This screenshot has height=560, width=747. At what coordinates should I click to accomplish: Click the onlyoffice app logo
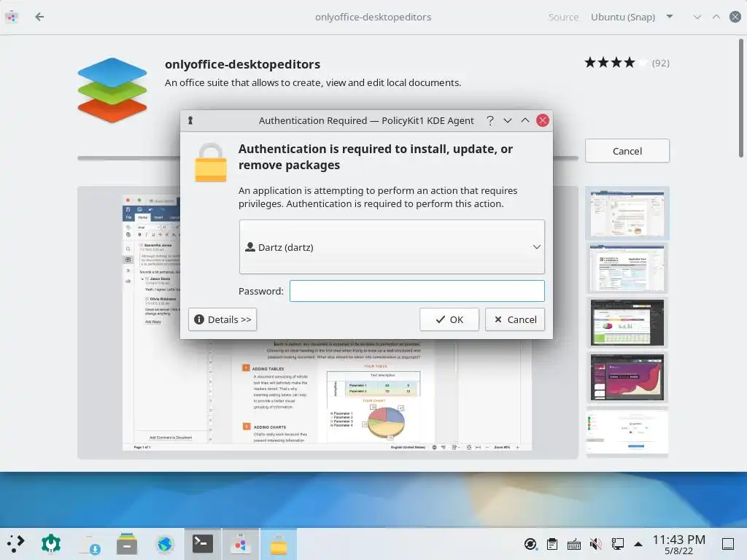pos(112,90)
